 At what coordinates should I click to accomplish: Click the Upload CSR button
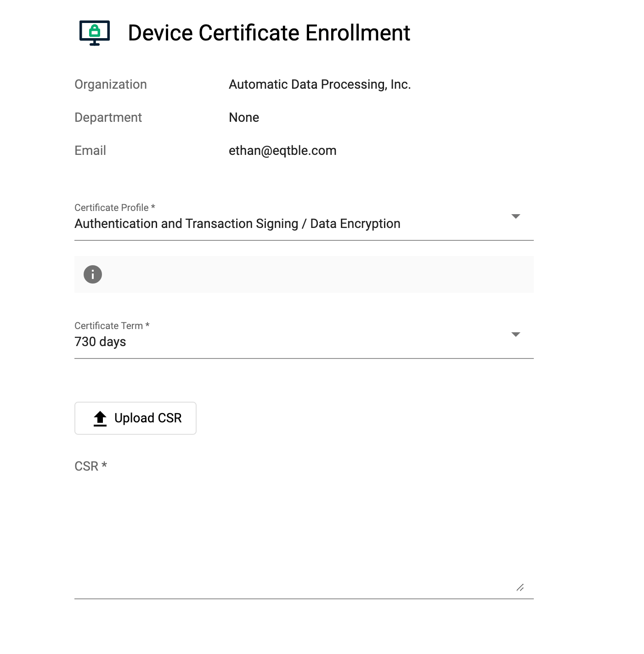click(x=135, y=418)
